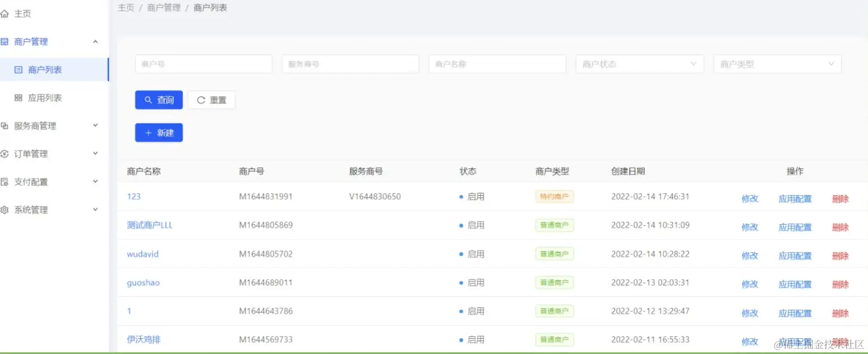Open merchant link 伊沃鸡排

[x=144, y=340]
